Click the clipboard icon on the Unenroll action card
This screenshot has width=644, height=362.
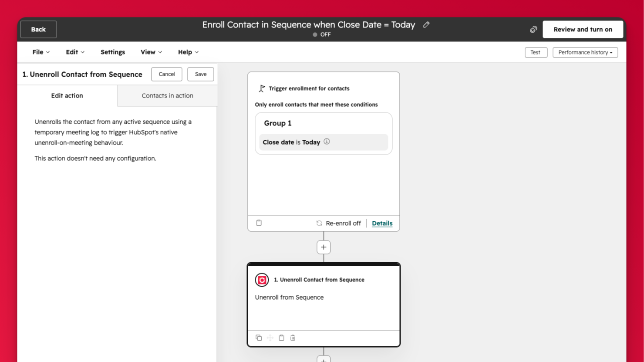281,338
